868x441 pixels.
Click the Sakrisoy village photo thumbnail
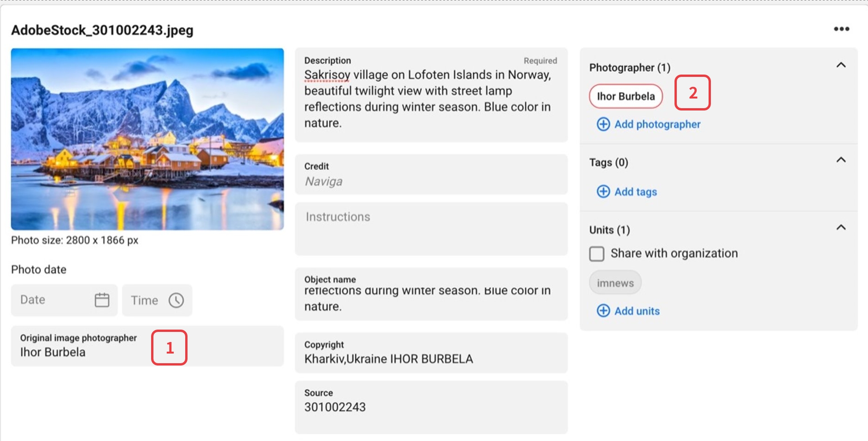147,139
